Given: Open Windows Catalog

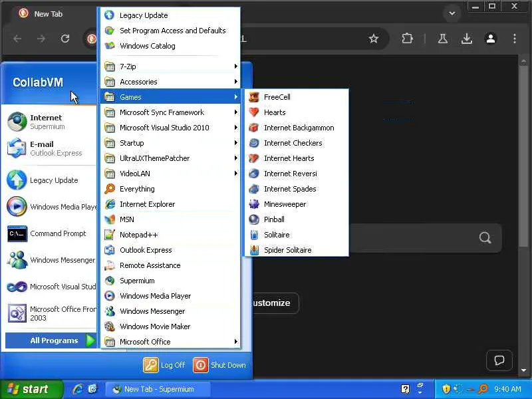Looking at the screenshot, I should coord(170,46).
